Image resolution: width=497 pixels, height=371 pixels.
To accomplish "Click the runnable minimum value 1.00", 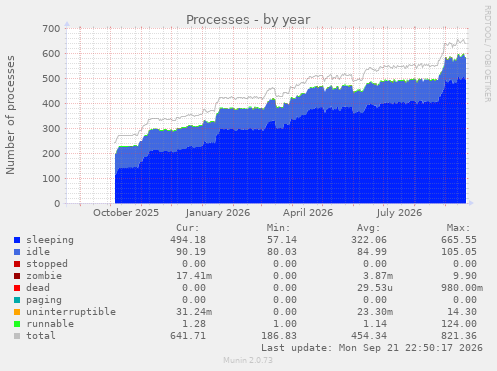I will [x=285, y=324].
